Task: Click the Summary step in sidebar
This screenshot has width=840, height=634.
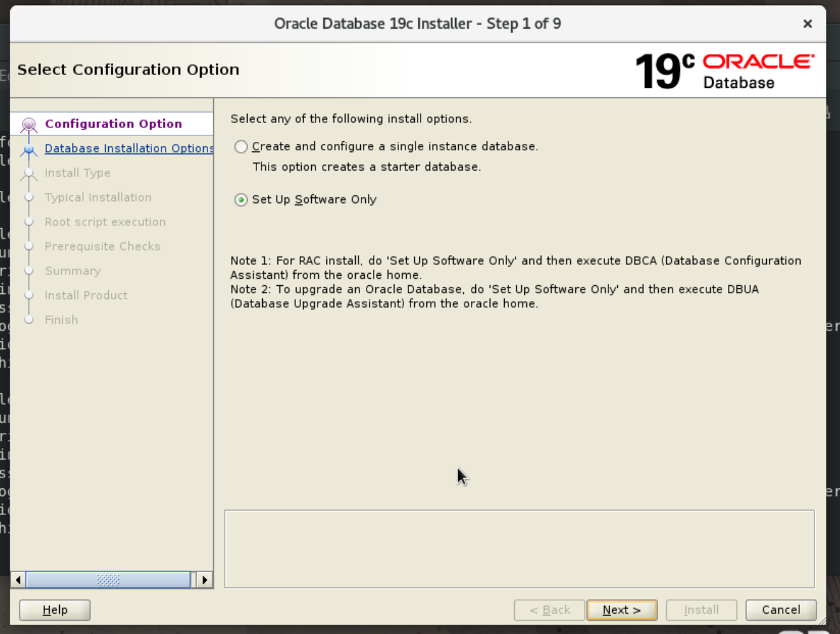Action: 73,271
